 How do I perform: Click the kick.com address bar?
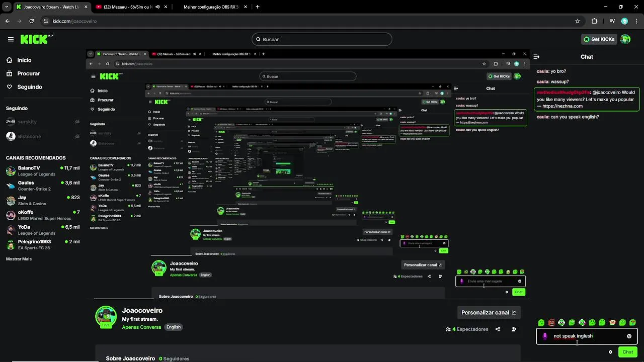coord(312,21)
